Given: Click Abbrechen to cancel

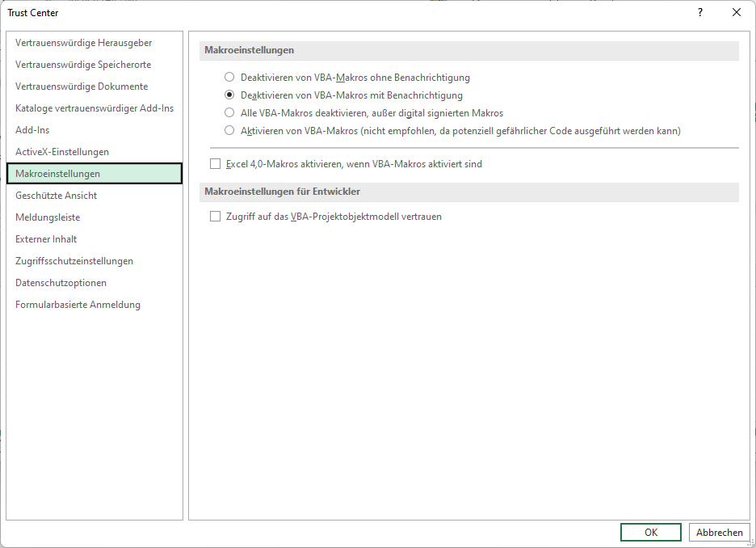Looking at the screenshot, I should pos(720,532).
